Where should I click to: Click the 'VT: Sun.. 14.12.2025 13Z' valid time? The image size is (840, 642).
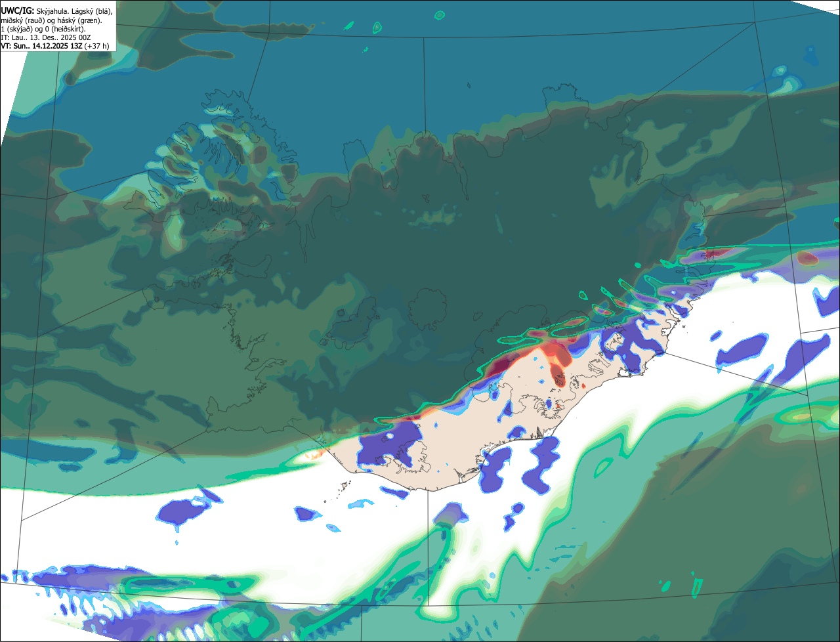42,46
